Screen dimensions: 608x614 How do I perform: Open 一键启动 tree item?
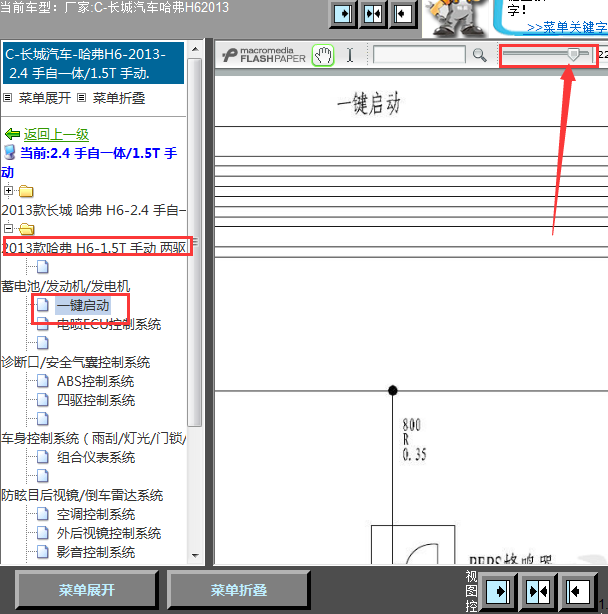[83, 305]
